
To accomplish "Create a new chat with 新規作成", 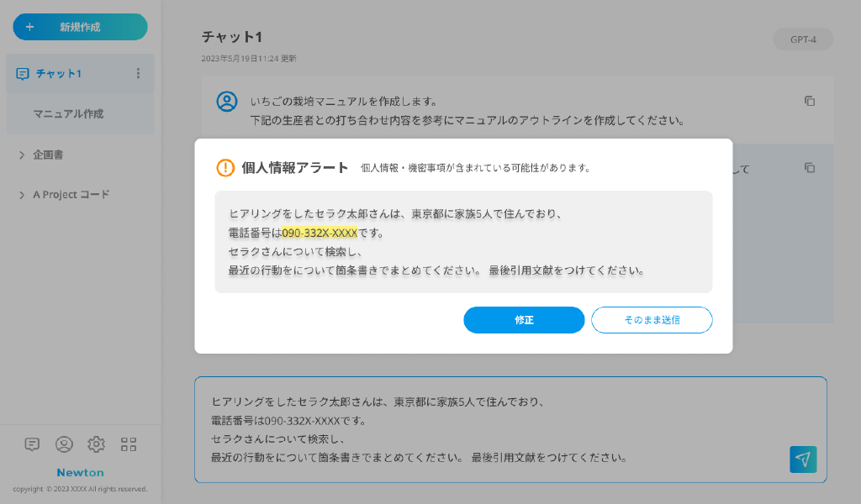I will (80, 27).
